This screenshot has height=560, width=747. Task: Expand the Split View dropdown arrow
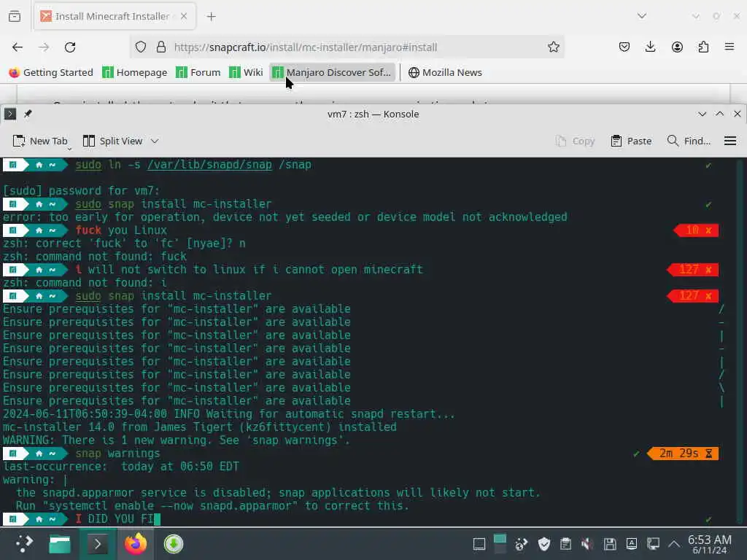point(155,141)
